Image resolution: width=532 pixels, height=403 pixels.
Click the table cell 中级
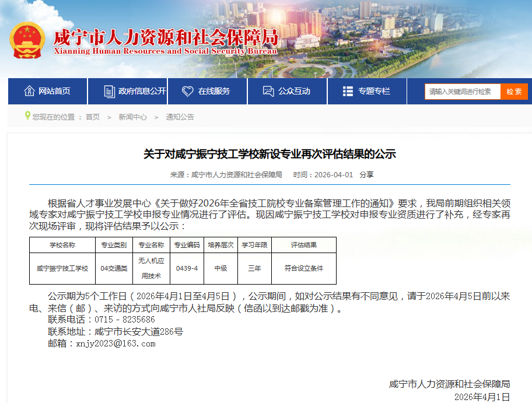click(x=221, y=269)
